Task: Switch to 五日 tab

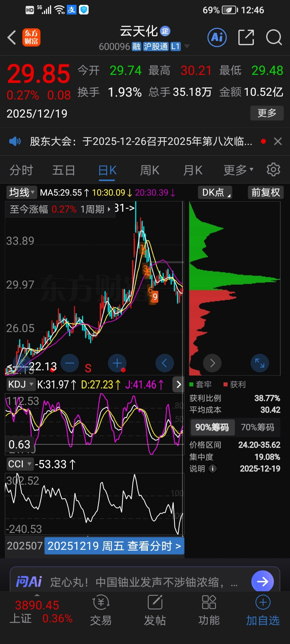Action: (x=64, y=170)
